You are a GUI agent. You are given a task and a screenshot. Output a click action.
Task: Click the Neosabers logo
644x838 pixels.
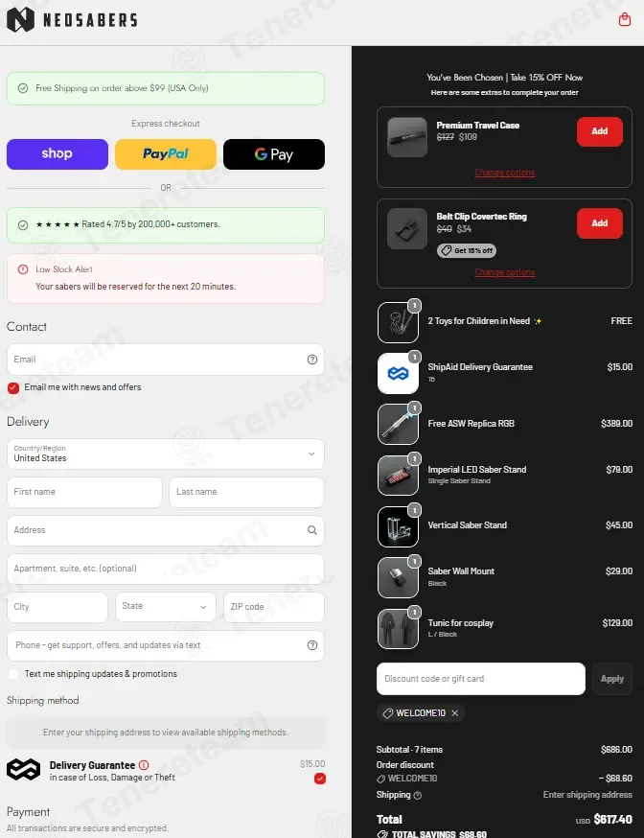72,20
